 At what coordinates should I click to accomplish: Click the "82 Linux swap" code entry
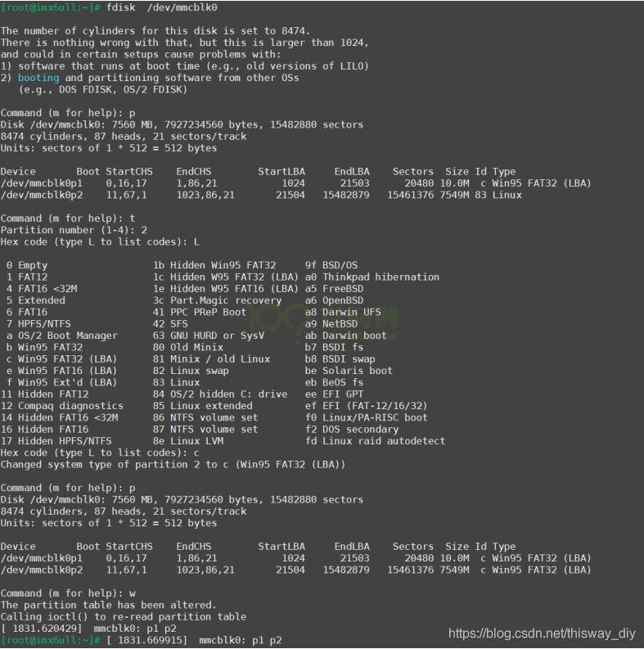[x=191, y=371]
